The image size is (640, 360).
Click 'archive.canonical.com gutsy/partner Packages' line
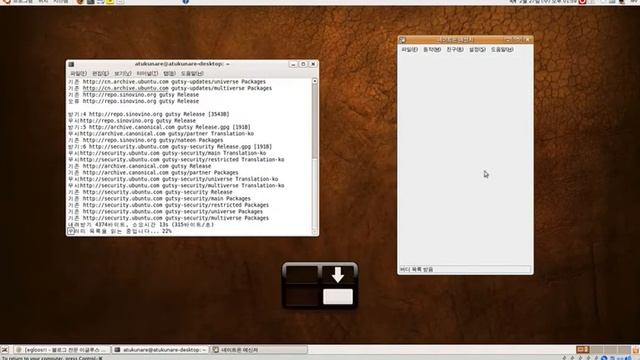(x=153, y=173)
